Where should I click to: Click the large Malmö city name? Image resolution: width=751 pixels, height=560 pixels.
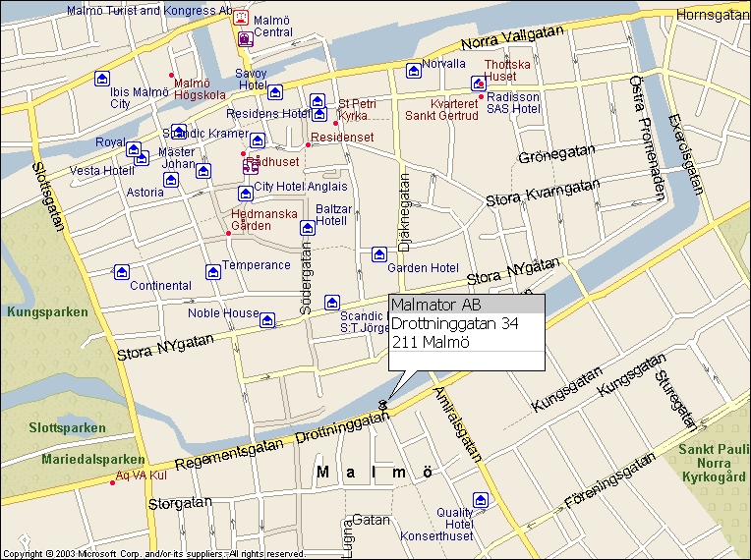[375, 472]
